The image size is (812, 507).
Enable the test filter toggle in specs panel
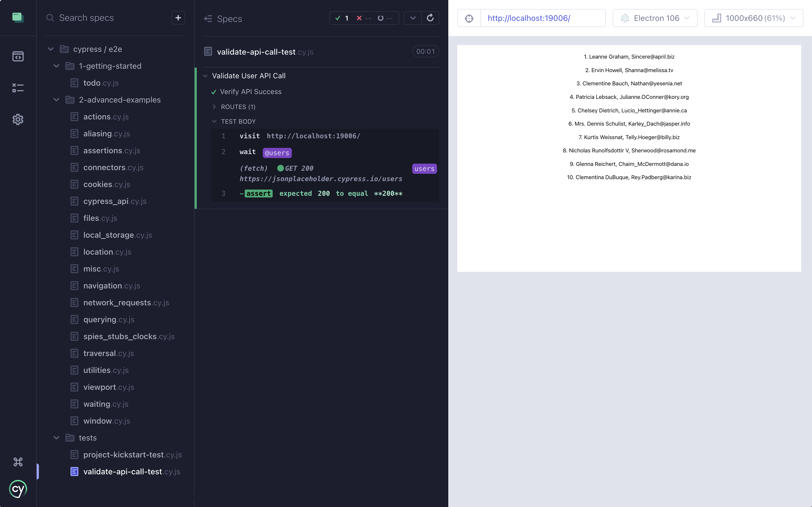coord(413,18)
